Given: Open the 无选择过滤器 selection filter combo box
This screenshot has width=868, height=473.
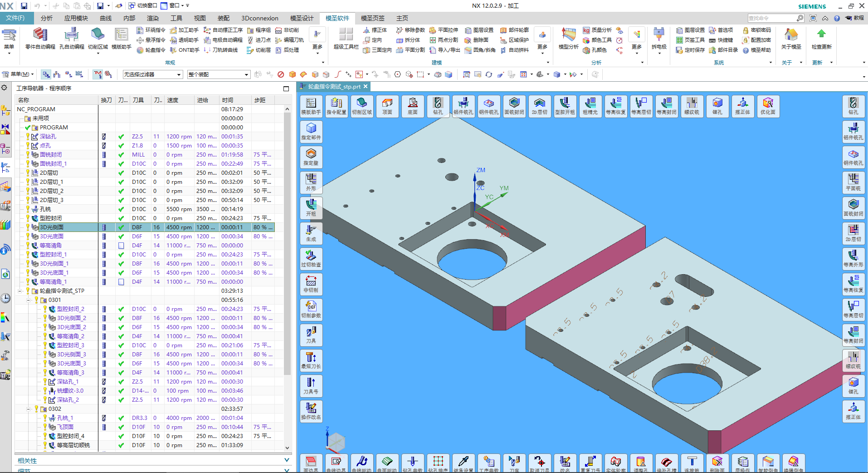Looking at the screenshot, I should tap(152, 74).
